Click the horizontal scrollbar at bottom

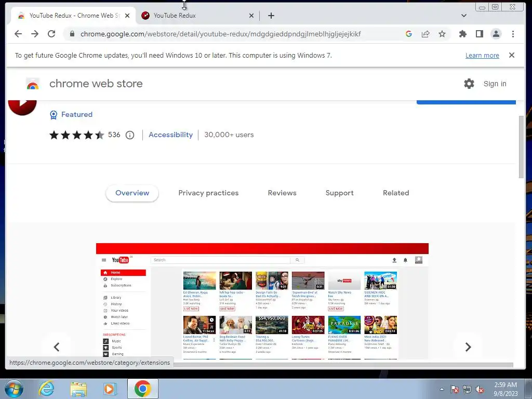(x=343, y=365)
